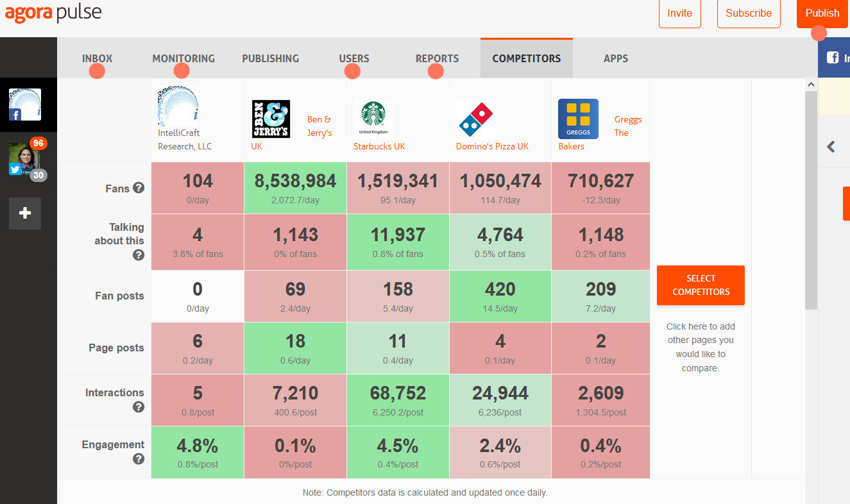Open the Apps tab
Viewport: 850px width, 504px height.
(616, 58)
